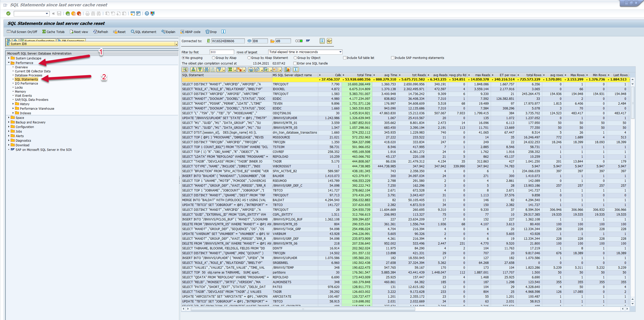The image size is (644, 320).
Task: Collapse the Performance tree node
Action: pyautogui.click(x=9, y=63)
